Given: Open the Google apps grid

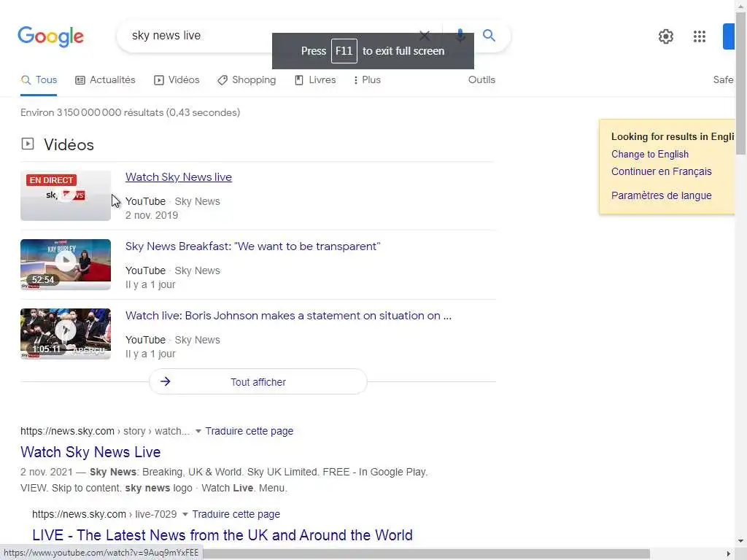Looking at the screenshot, I should coord(700,36).
